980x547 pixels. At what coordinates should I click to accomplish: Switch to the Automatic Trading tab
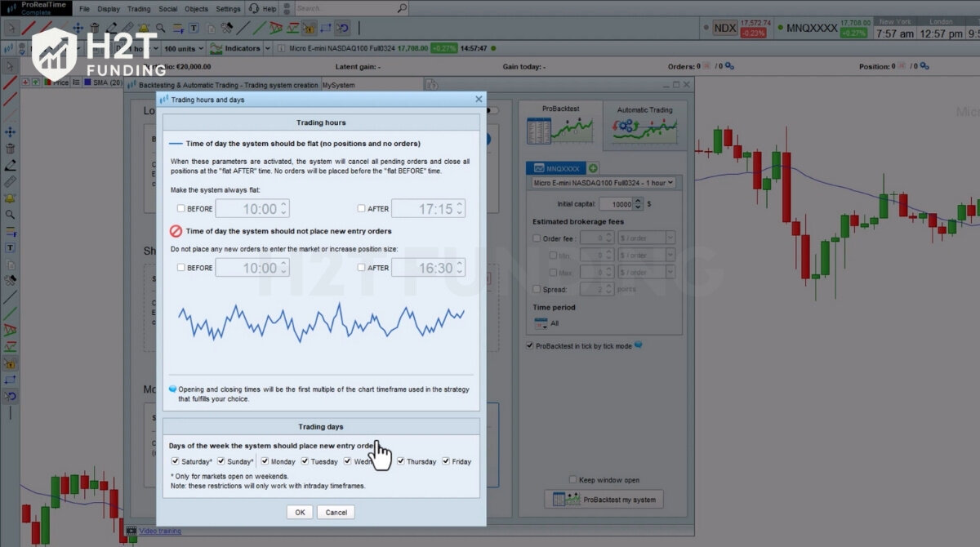(x=644, y=125)
